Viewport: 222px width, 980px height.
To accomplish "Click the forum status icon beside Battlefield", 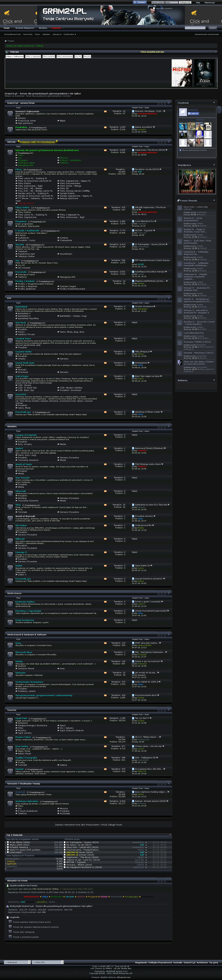I will coord(10,308).
